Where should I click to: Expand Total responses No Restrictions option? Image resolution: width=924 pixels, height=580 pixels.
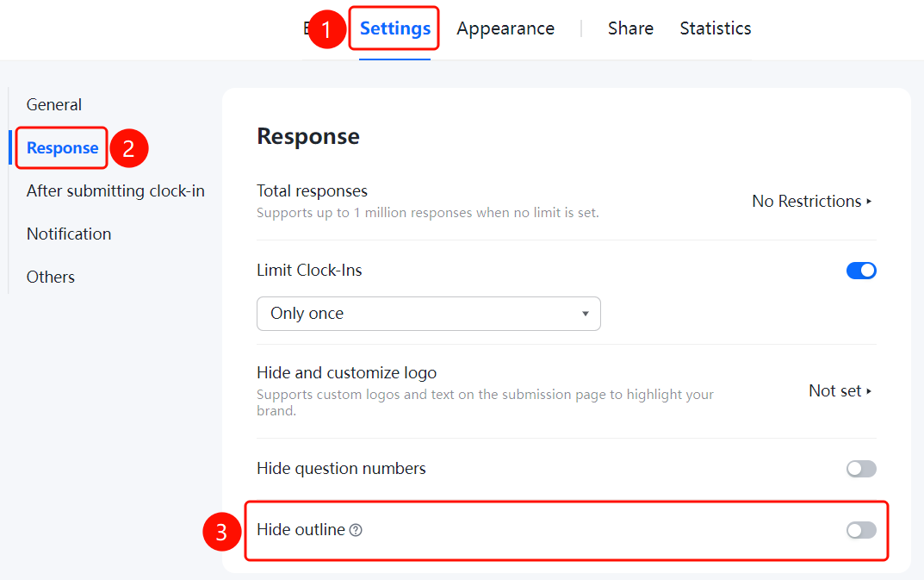pos(811,201)
